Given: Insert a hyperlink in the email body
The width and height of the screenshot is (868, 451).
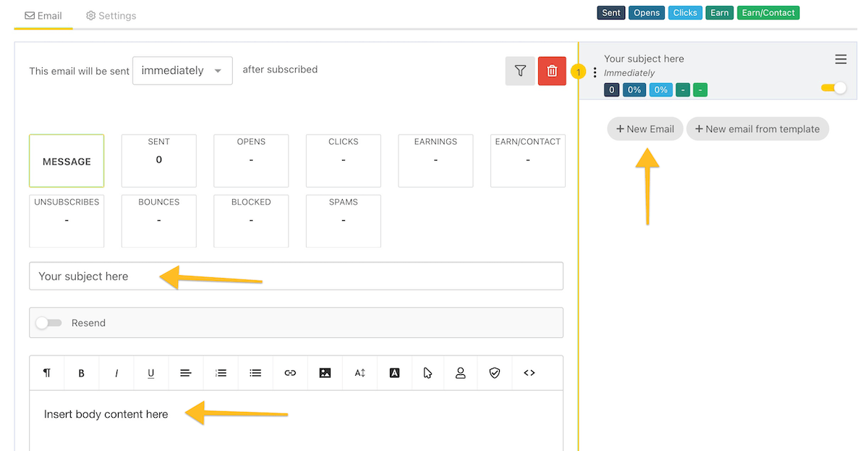Looking at the screenshot, I should pyautogui.click(x=289, y=373).
